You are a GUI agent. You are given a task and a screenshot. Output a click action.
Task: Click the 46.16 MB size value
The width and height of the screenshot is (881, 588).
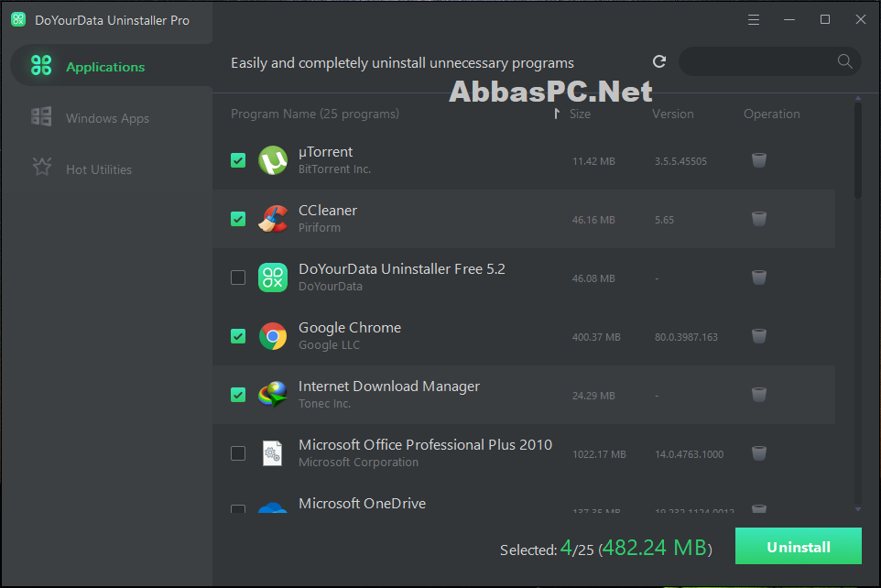click(x=593, y=220)
